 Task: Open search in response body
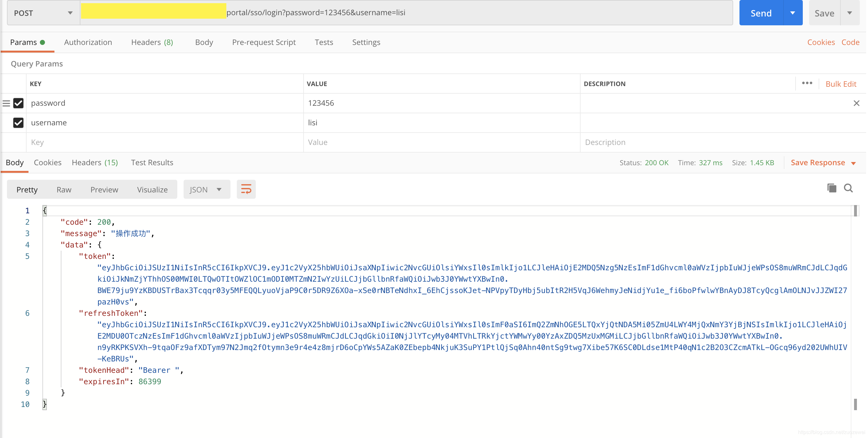click(x=848, y=188)
